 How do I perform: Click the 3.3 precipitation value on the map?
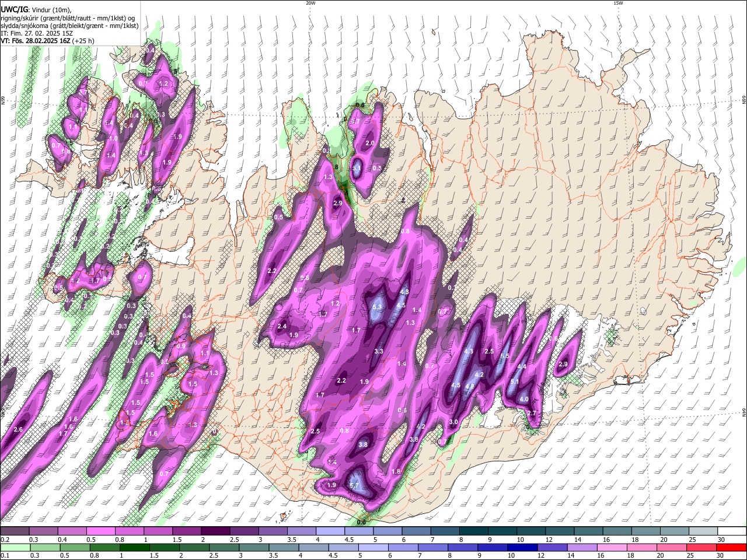click(x=379, y=351)
